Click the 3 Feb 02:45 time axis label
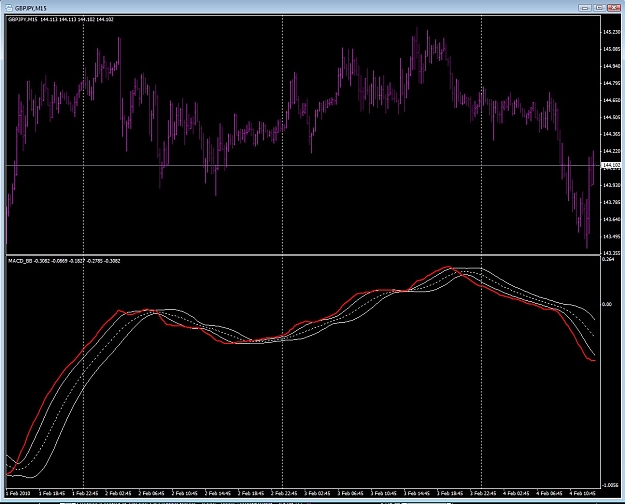The image size is (625, 504). coord(317,494)
